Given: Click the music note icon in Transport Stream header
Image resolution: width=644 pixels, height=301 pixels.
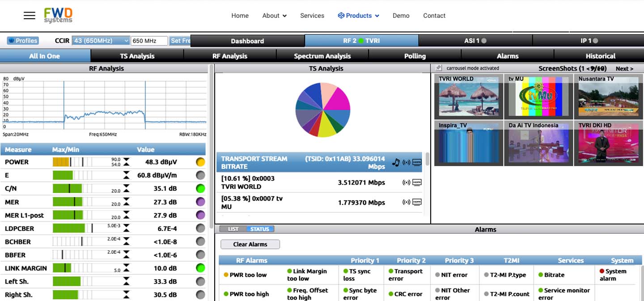Looking at the screenshot, I should coord(396,163).
